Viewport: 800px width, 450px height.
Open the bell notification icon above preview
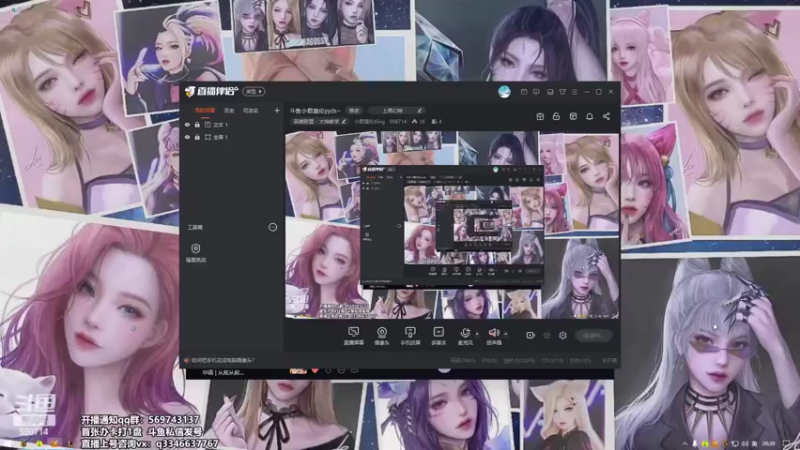coord(589,116)
